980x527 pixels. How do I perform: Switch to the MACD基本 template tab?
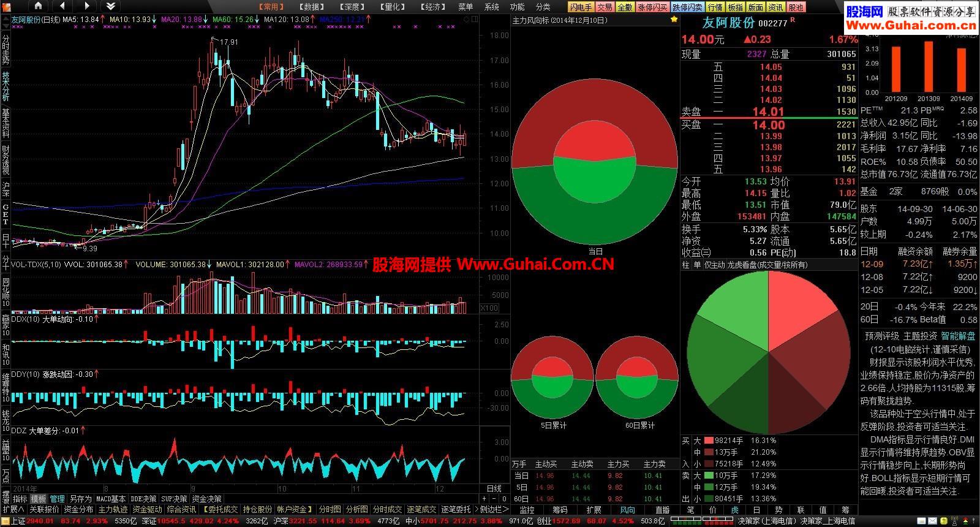coord(111,499)
